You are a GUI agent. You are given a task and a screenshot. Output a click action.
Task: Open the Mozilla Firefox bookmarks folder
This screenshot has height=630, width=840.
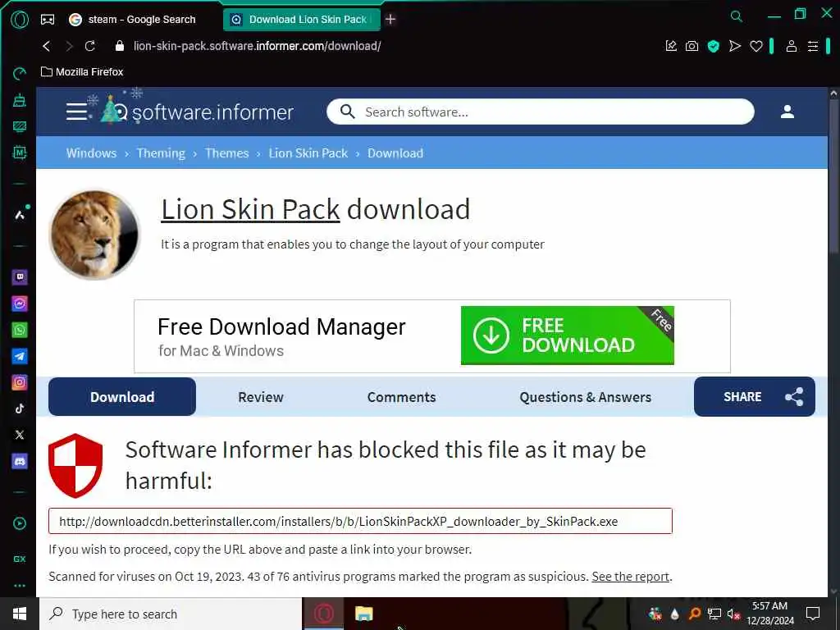click(82, 72)
